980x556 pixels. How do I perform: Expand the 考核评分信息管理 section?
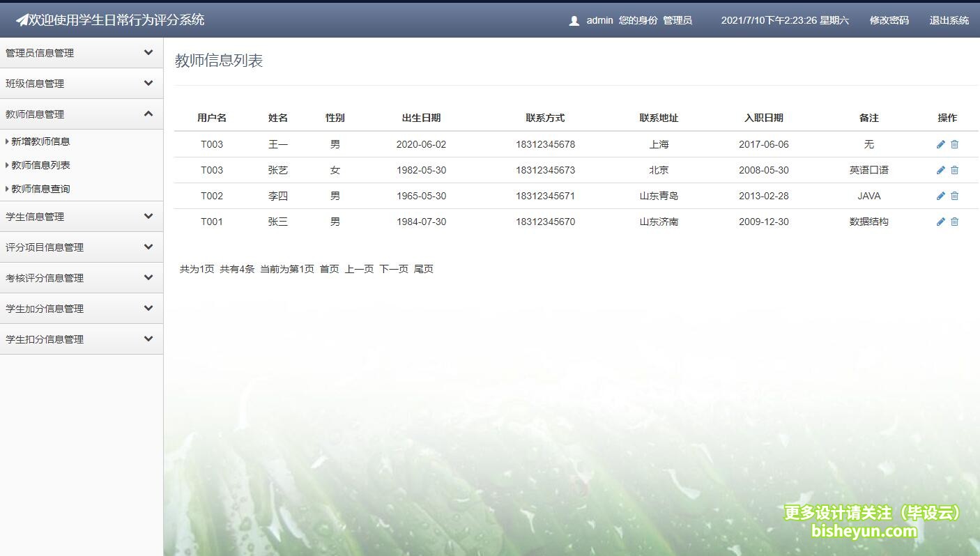tap(82, 277)
